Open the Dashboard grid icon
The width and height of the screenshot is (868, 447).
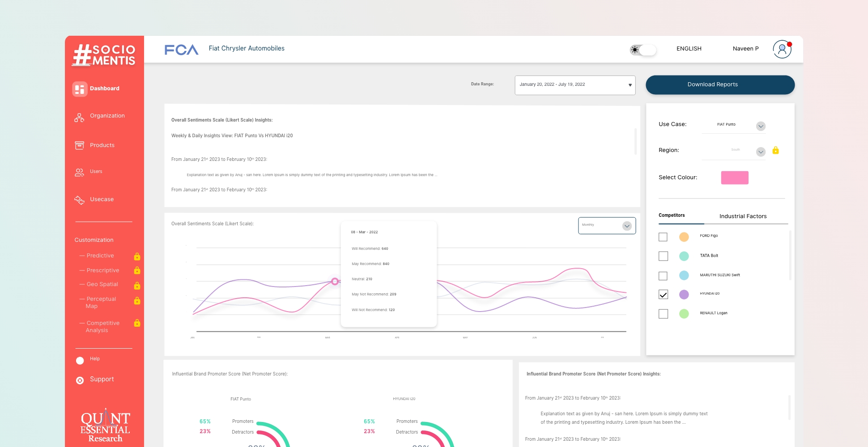tap(80, 89)
